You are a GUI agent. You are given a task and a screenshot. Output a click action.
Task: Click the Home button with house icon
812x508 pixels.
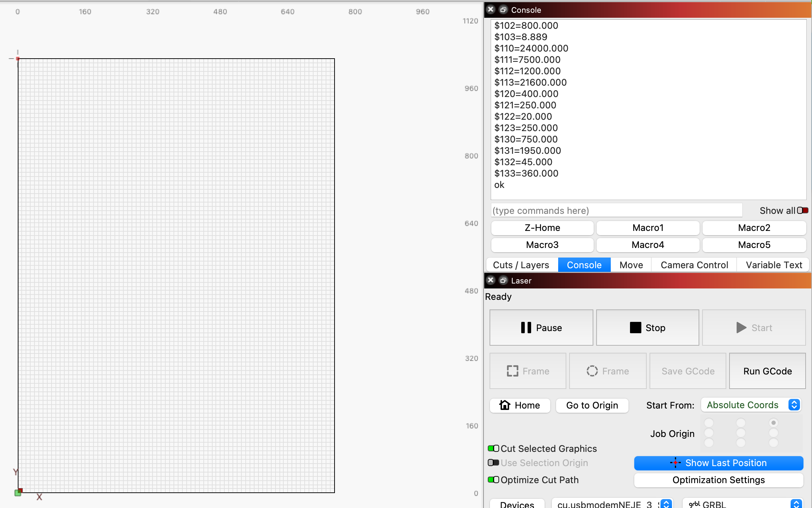520,405
